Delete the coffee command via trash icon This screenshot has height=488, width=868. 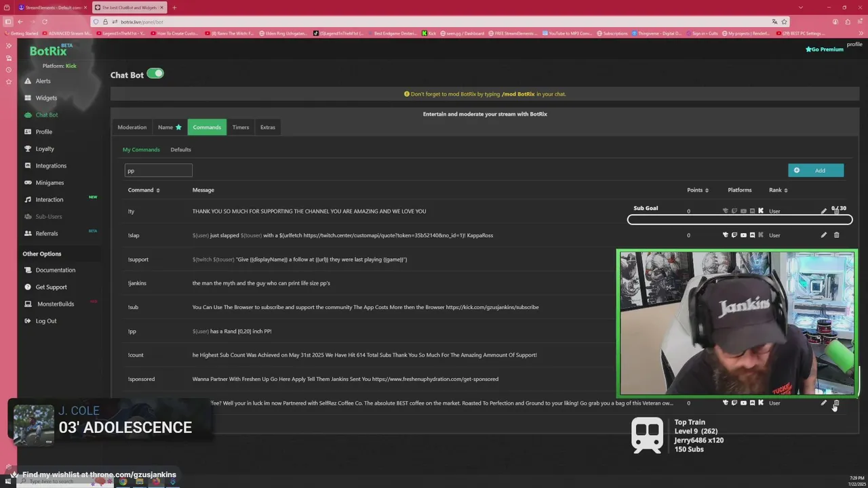836,403
